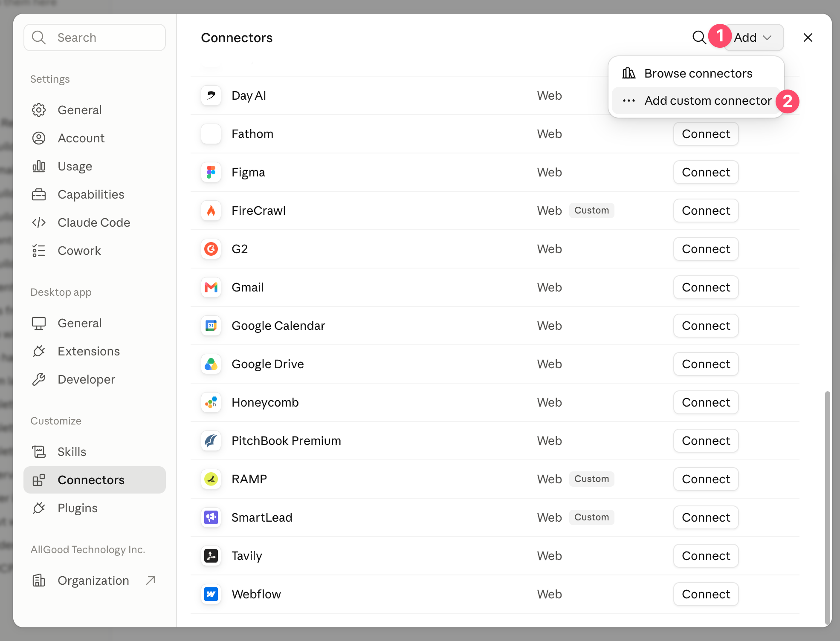
Task: Open the Add dropdown menu
Action: tap(753, 38)
